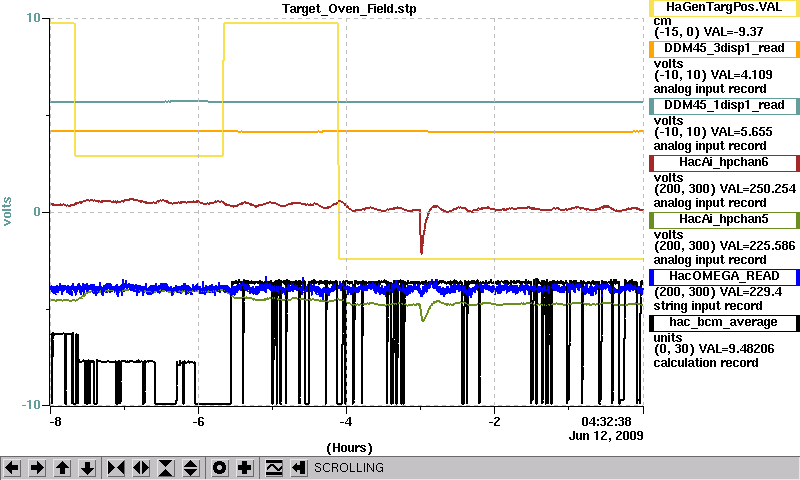The height and width of the screenshot is (480, 800).
Task: Click the VAL=-9.37 readout
Action: (733, 32)
